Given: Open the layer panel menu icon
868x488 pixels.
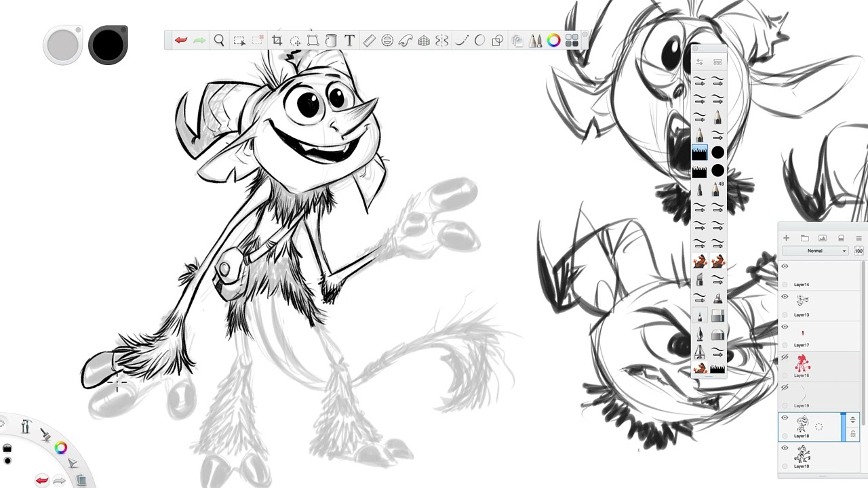Looking at the screenshot, I should click(x=859, y=238).
